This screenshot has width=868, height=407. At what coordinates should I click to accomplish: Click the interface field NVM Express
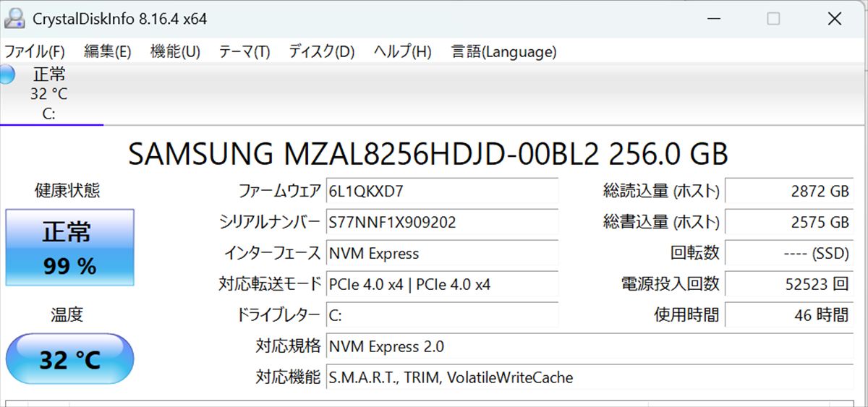click(x=442, y=253)
